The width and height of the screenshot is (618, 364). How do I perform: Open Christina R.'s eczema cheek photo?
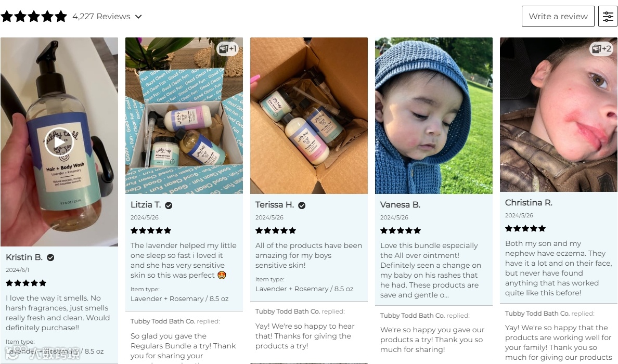pyautogui.click(x=559, y=114)
